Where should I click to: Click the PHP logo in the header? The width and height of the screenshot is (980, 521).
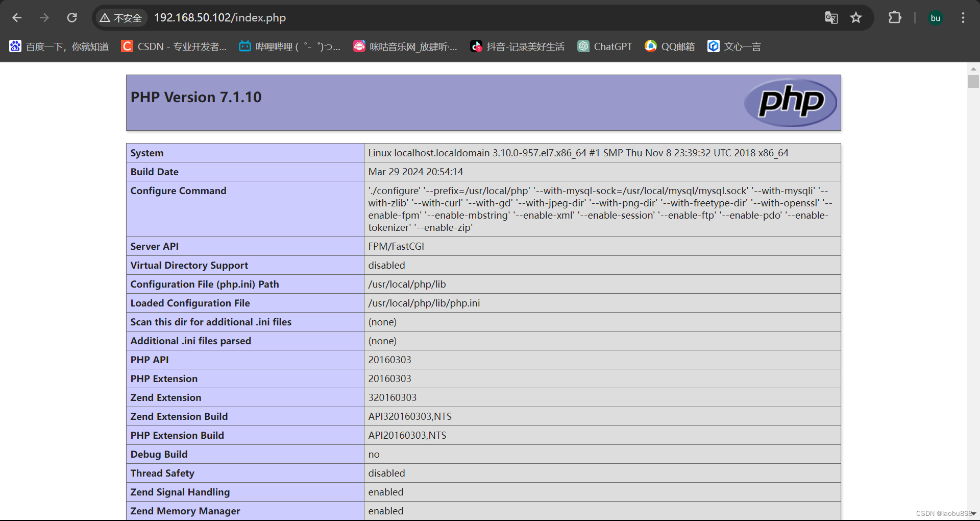pyautogui.click(x=791, y=103)
